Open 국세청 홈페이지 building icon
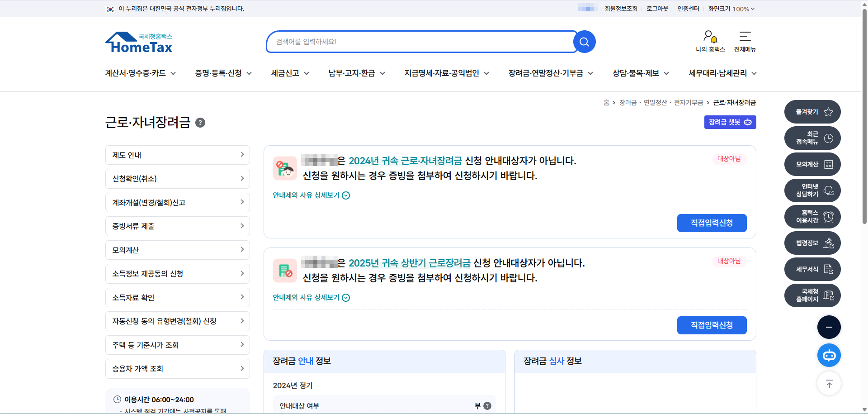868x414 pixels. pos(829,295)
